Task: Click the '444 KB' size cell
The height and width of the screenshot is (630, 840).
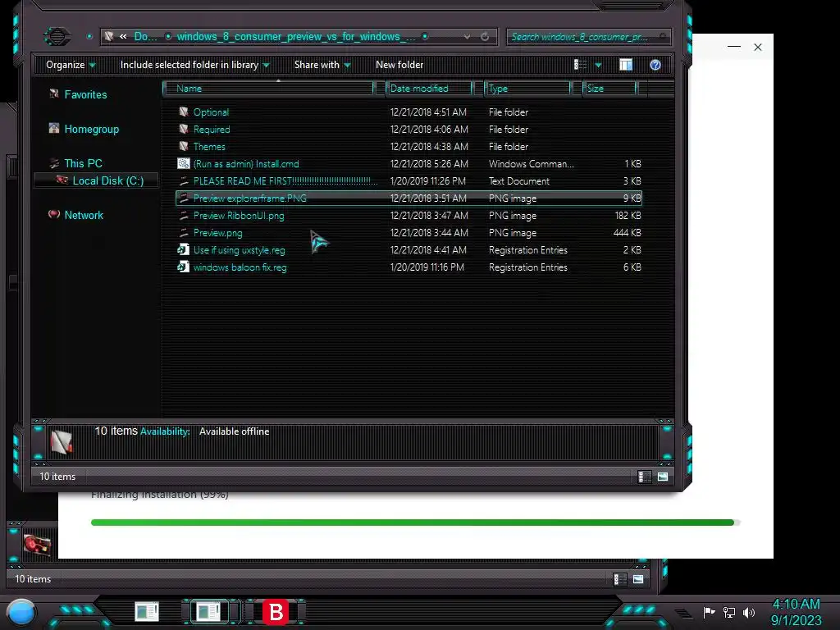Action: pyautogui.click(x=627, y=232)
